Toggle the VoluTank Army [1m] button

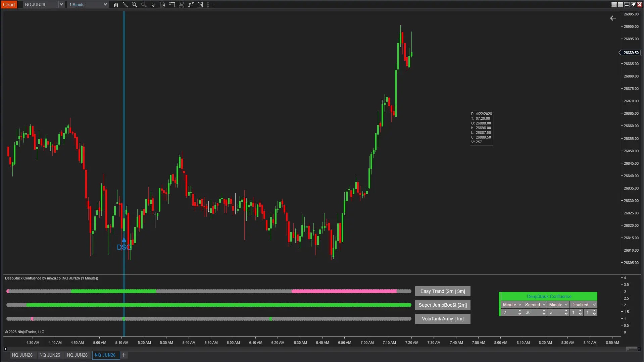443,319
